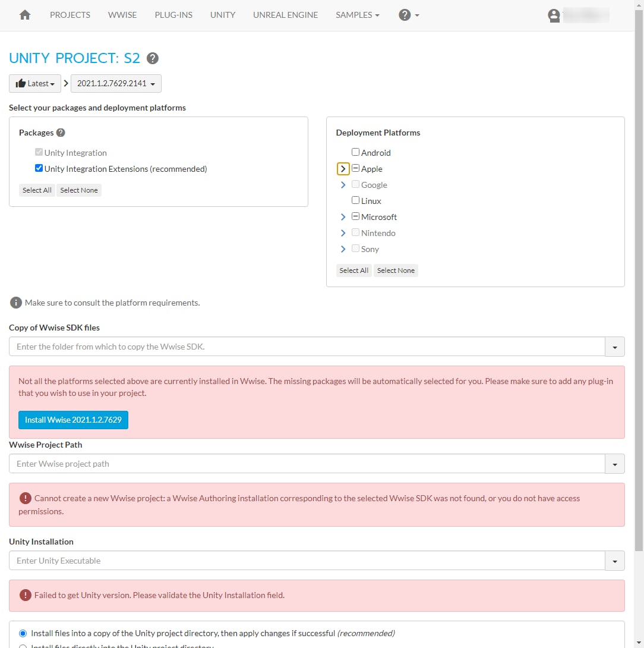Check the Nintendo platform checkbox
Screen dimensions: 644x648
click(x=355, y=232)
